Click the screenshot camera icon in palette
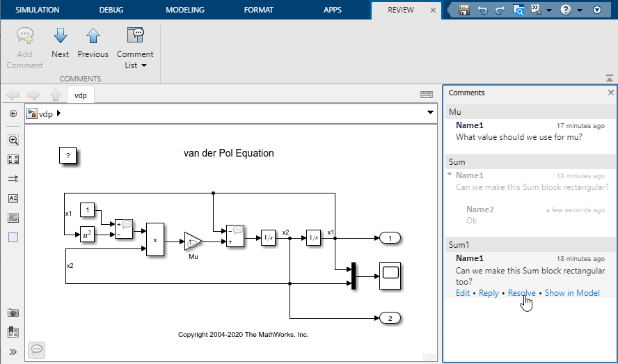 pyautogui.click(x=13, y=313)
